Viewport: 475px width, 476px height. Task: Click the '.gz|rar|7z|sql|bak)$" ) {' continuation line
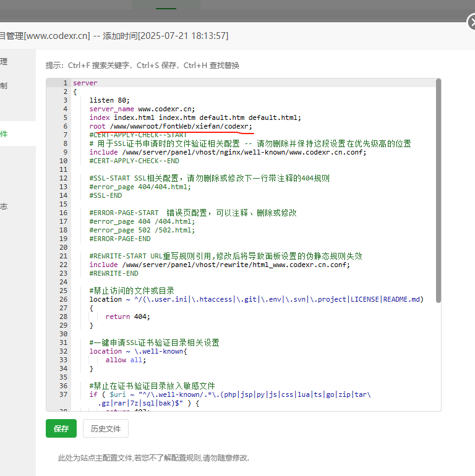(x=148, y=403)
